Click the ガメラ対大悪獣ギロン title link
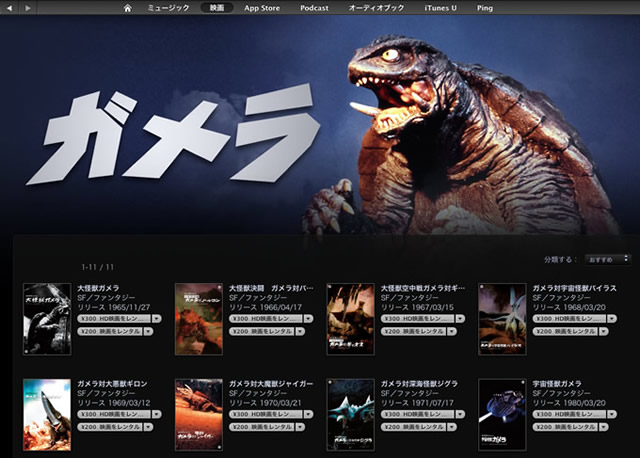Image resolution: width=640 pixels, height=458 pixels. click(112, 384)
